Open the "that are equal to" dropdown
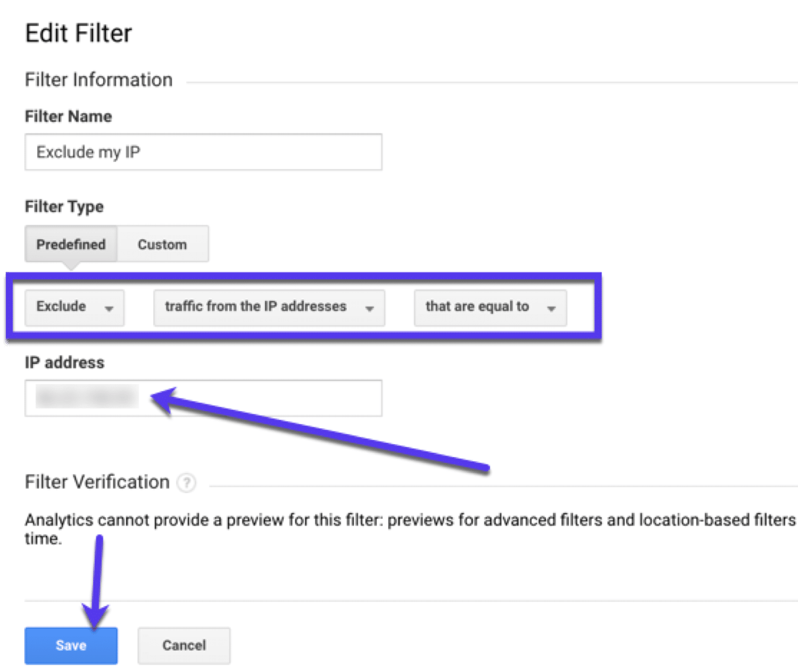The height and width of the screenshot is (672, 798). coord(489,308)
